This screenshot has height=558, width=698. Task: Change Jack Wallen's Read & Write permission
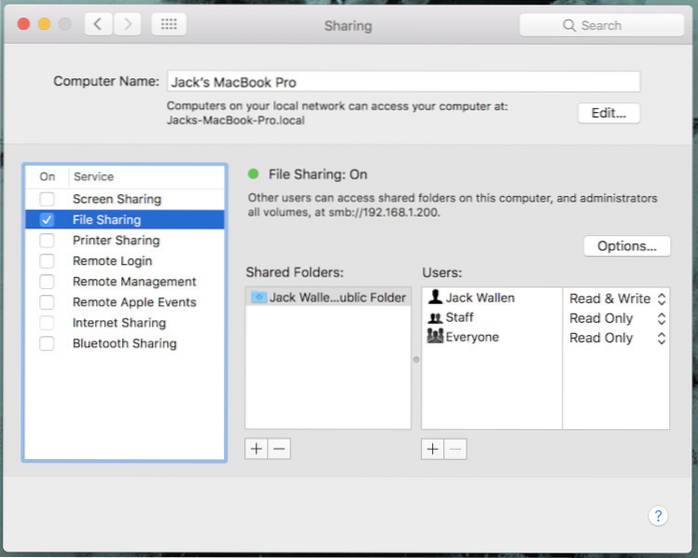[616, 298]
